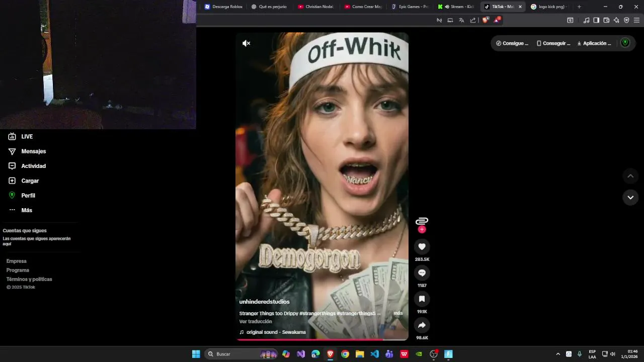
Task: Go to the next video with down chevron
Action: point(630,197)
